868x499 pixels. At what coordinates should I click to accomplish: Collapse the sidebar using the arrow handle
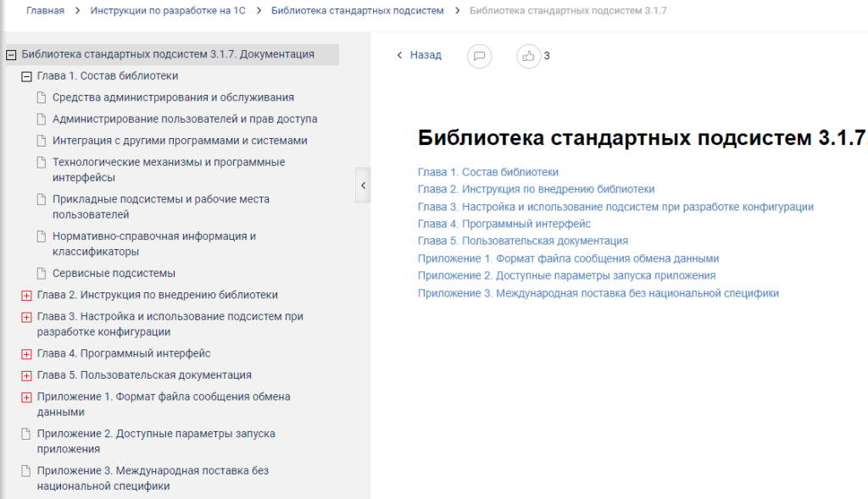363,185
